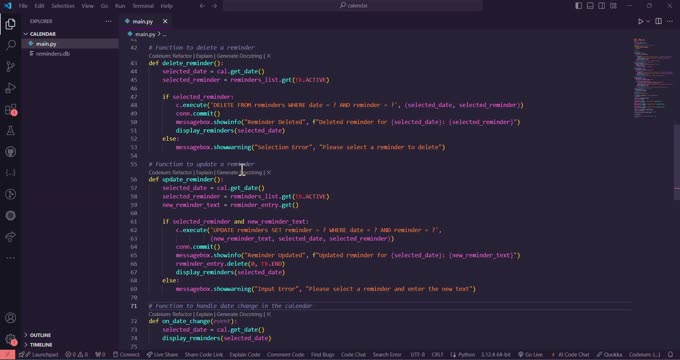Open the Run and Debug view
Image resolution: width=680 pixels, height=360 pixels.
pos(10,88)
